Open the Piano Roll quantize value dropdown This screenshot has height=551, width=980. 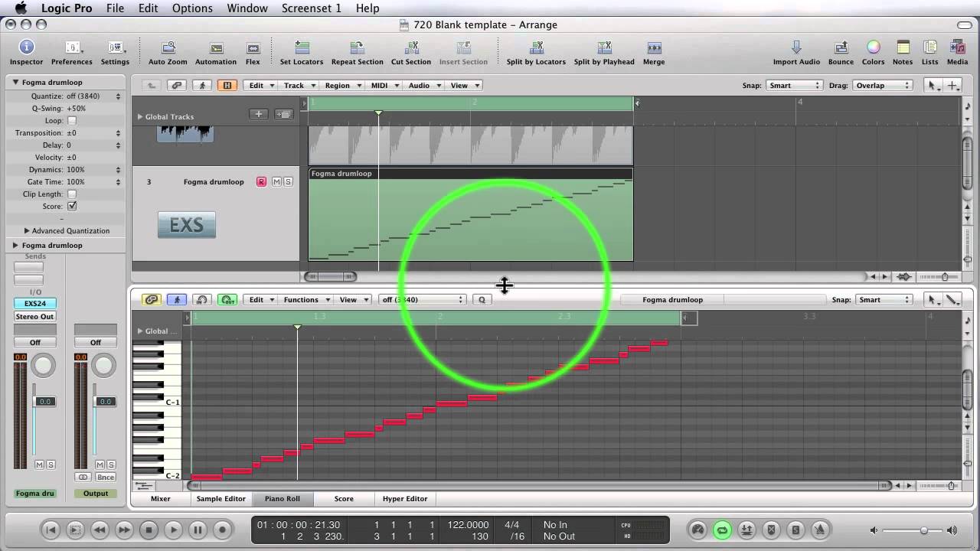(x=422, y=299)
